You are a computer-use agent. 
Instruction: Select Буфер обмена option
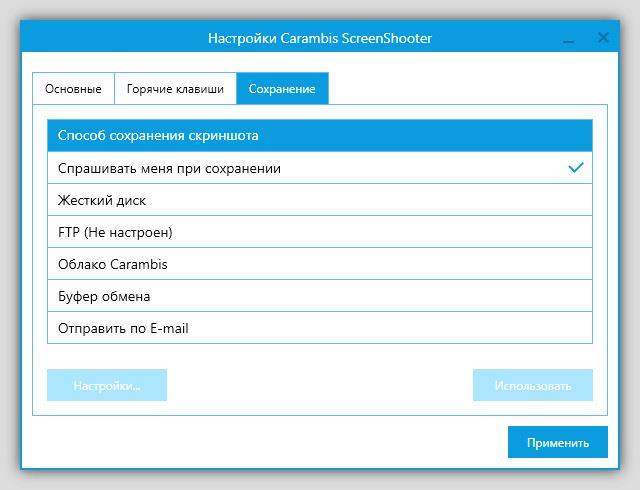point(320,296)
